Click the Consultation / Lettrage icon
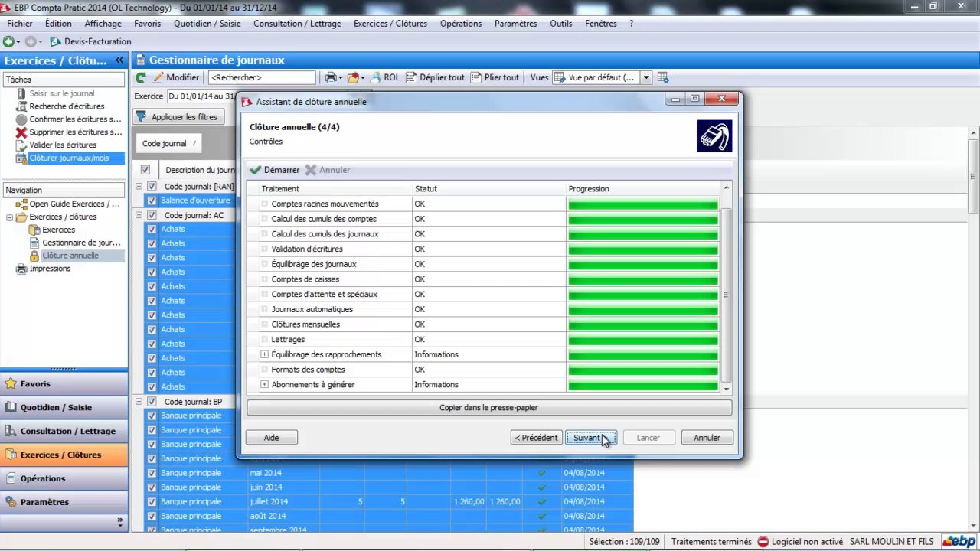The image size is (980, 551). tap(11, 431)
